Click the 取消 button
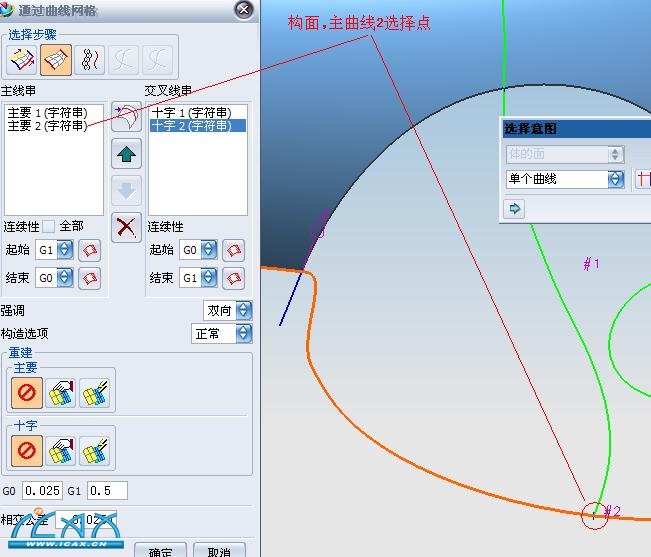The height and width of the screenshot is (557, 651). pos(219,550)
